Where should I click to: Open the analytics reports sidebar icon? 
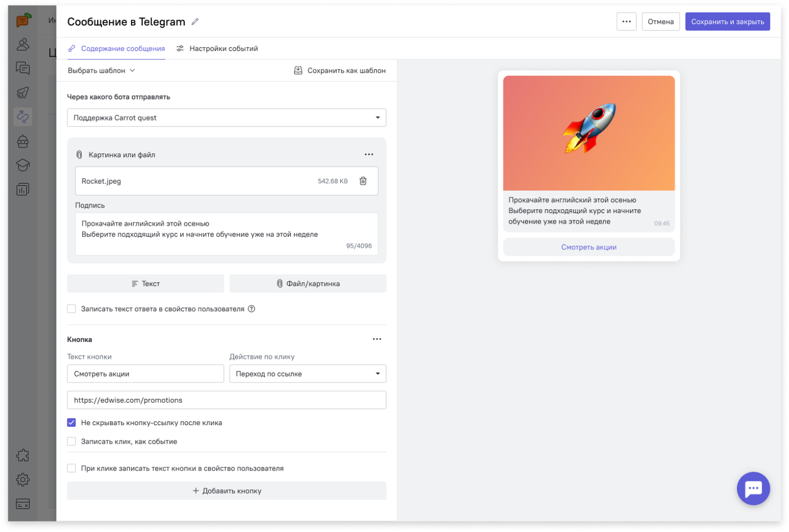pos(23,190)
